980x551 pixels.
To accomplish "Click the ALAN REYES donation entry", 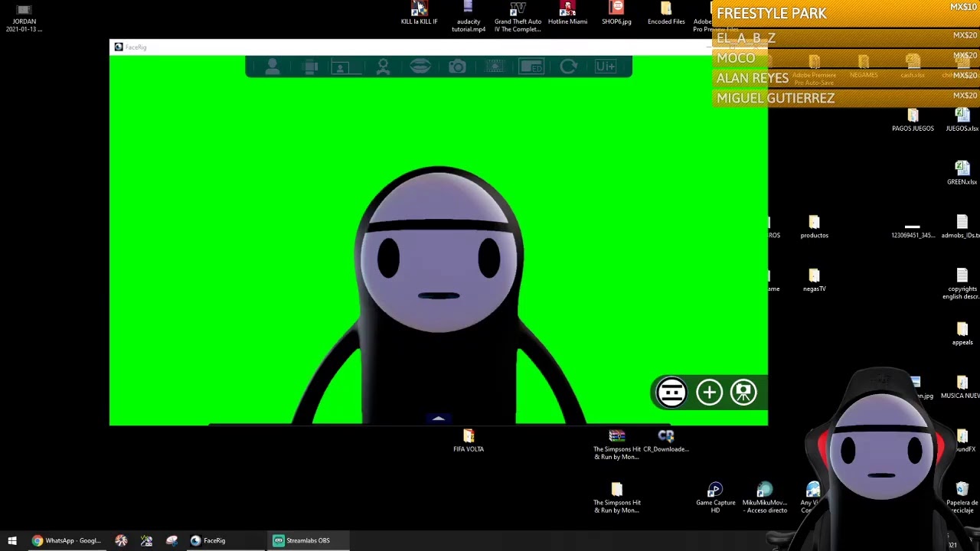I will (x=846, y=78).
